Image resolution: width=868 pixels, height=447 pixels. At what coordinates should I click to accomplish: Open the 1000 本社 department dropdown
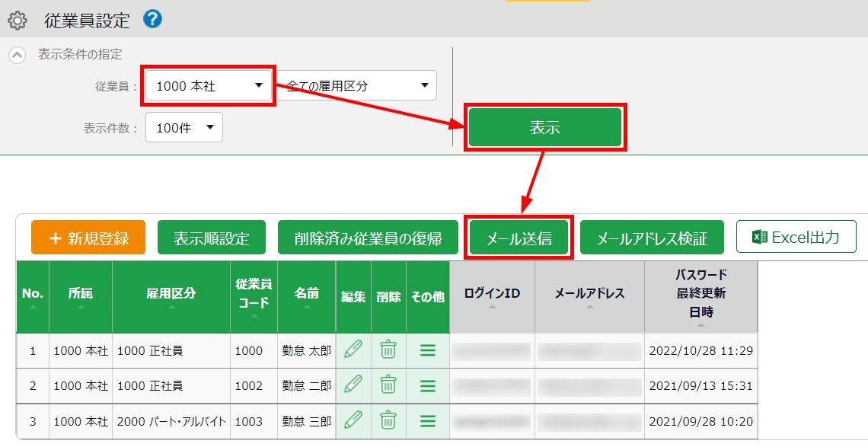209,86
